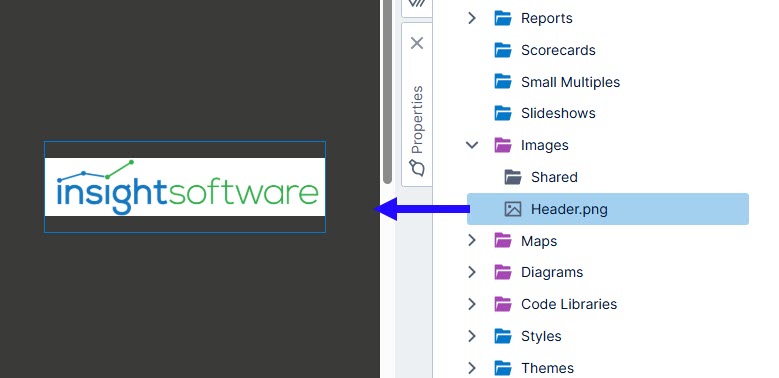This screenshot has width=779, height=378.
Task: Select the Header.png file name
Action: click(569, 209)
